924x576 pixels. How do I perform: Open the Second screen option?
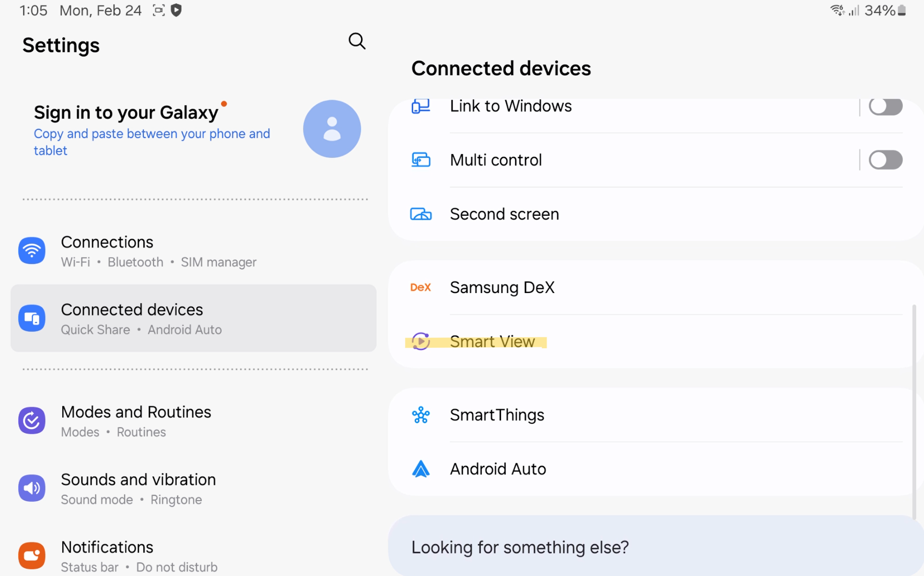point(504,214)
